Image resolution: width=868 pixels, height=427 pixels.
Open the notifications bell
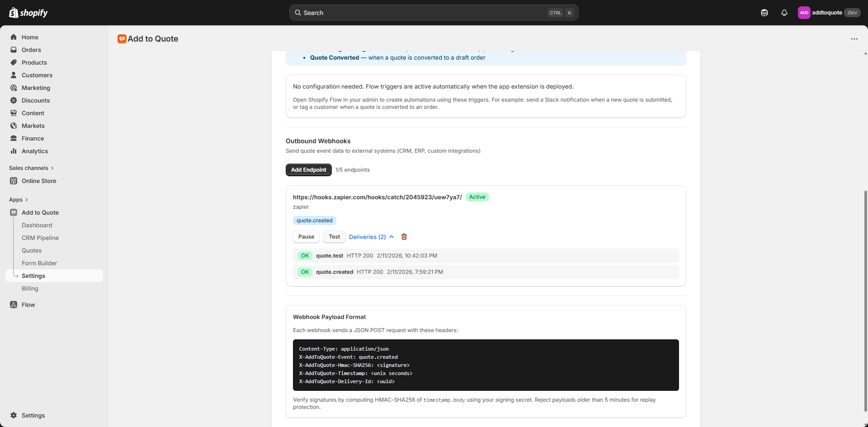[x=784, y=13]
